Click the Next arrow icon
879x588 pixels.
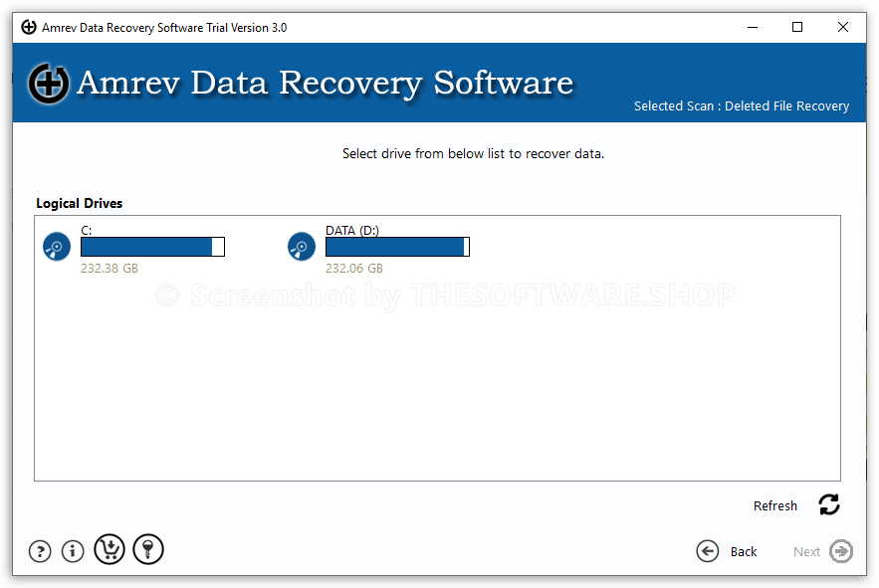tap(839, 550)
